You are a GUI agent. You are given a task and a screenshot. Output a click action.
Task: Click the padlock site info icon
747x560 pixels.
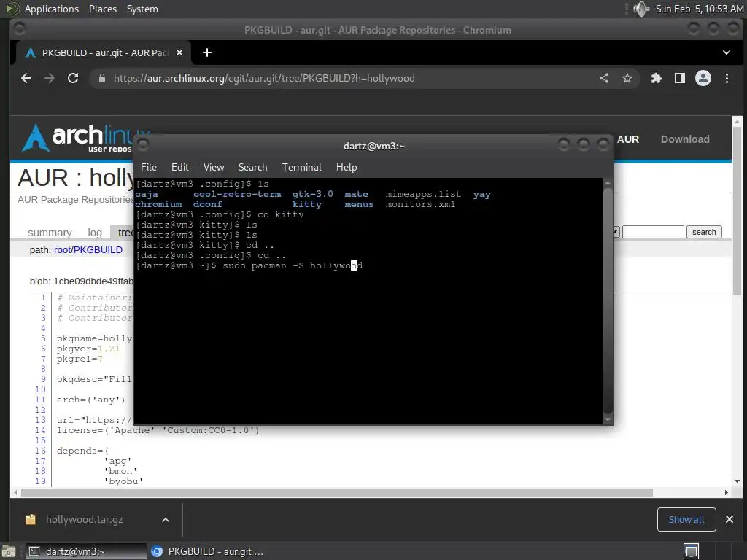[102, 78]
